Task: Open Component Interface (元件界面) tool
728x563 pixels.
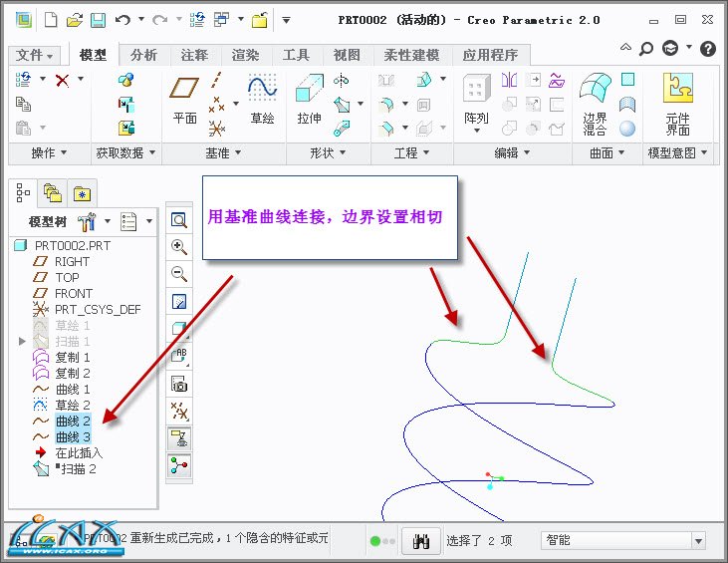Action: [x=677, y=104]
